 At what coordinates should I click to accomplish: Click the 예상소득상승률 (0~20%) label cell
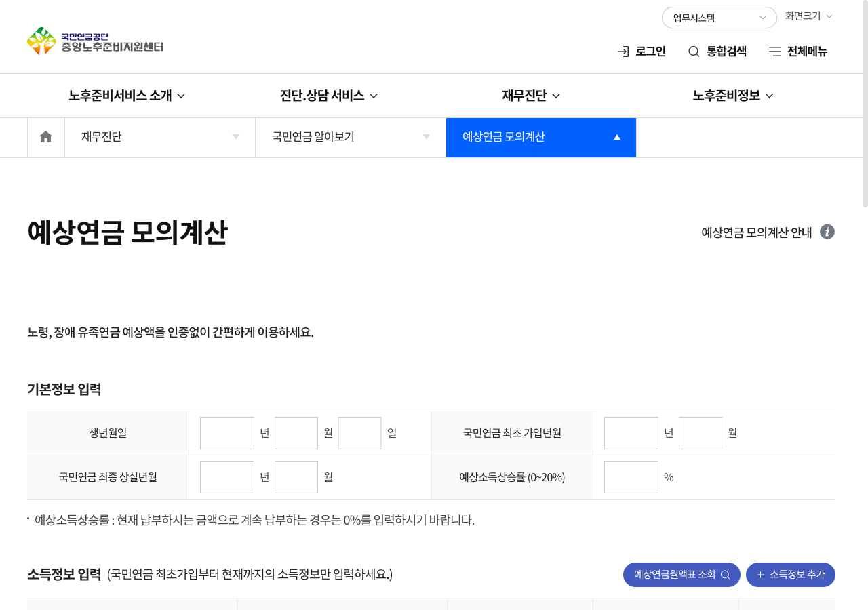(x=512, y=477)
